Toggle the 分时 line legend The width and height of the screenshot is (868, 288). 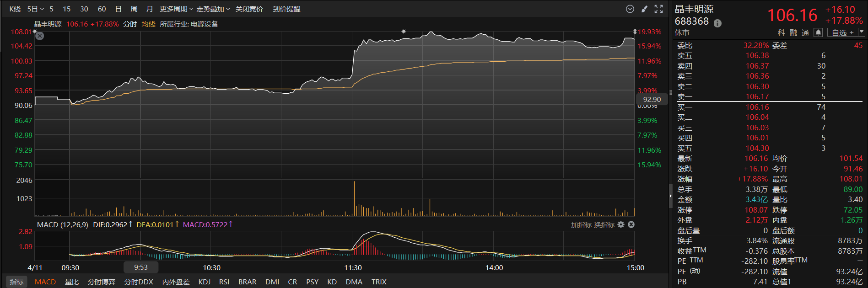[x=130, y=24]
